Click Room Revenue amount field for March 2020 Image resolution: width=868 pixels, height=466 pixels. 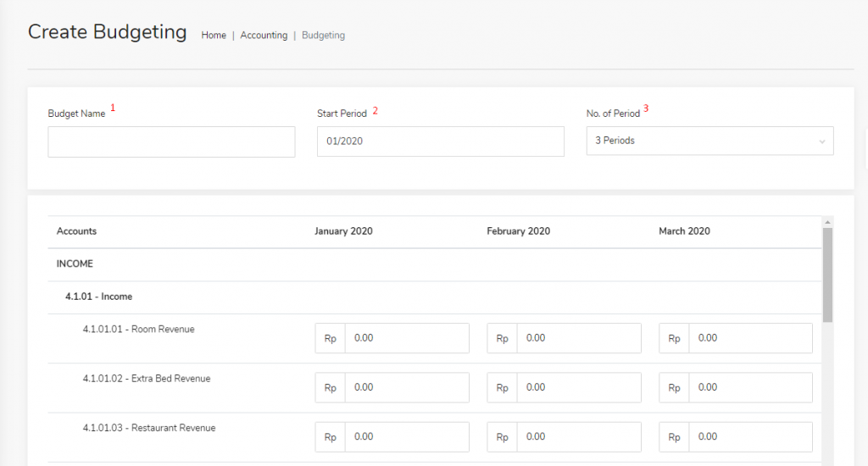750,338
